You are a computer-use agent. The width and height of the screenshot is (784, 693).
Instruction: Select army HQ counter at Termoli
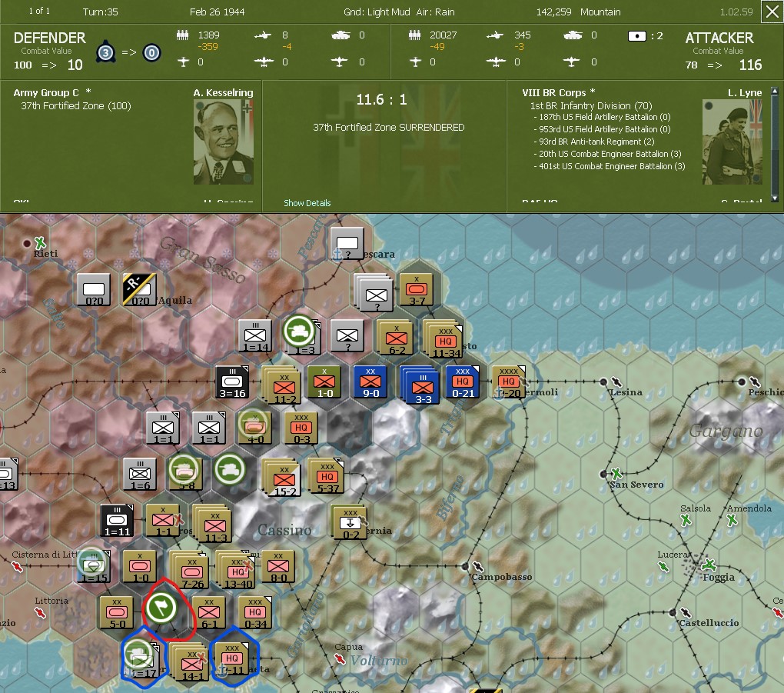point(509,381)
